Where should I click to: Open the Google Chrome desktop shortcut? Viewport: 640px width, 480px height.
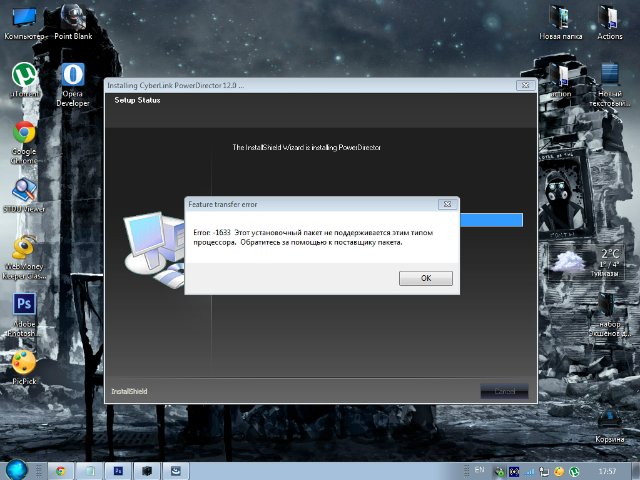[24, 134]
